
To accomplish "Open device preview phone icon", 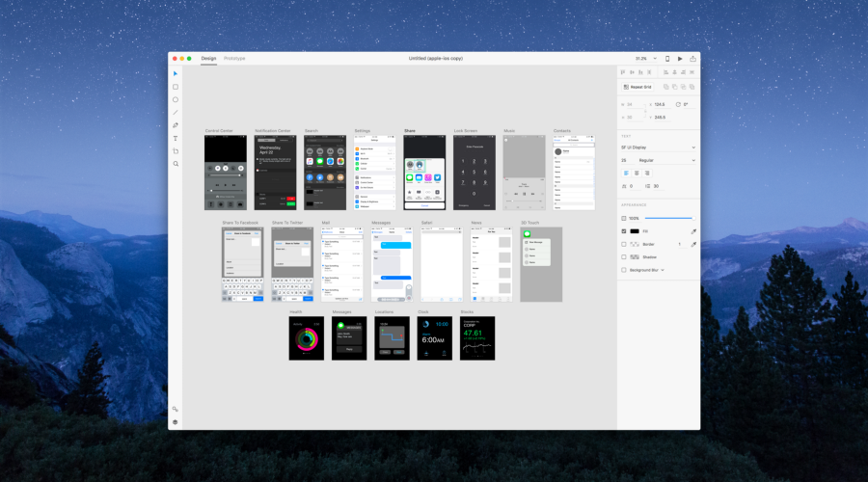I will pos(667,59).
